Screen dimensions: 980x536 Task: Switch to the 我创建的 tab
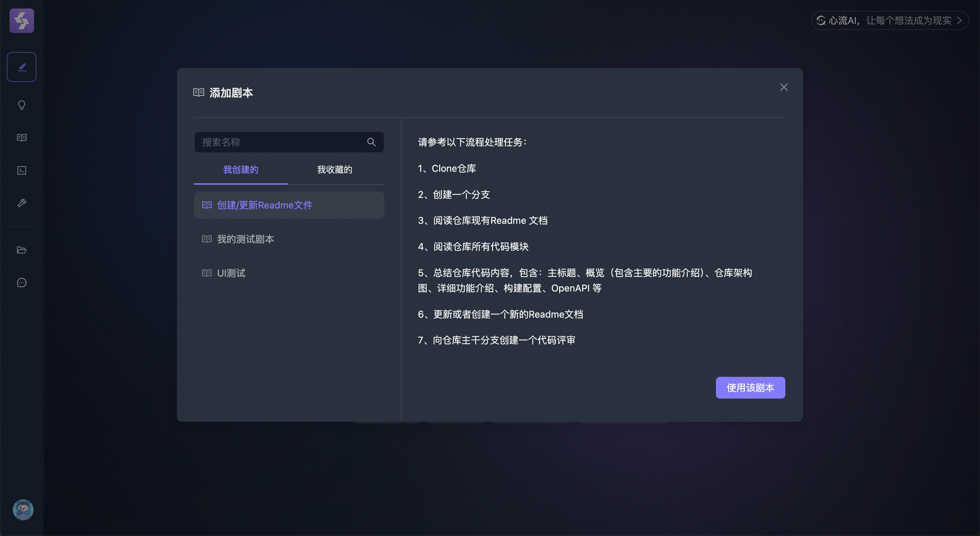[241, 170]
